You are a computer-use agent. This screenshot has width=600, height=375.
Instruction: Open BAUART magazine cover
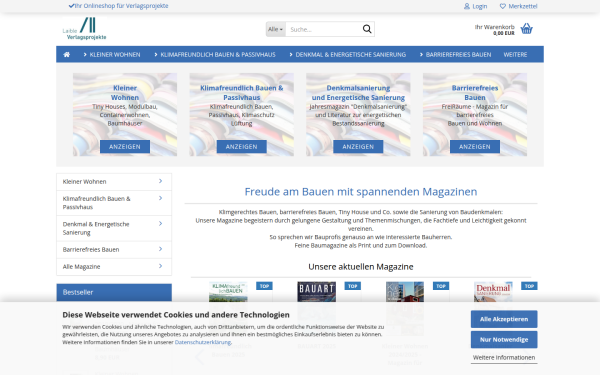point(316,292)
